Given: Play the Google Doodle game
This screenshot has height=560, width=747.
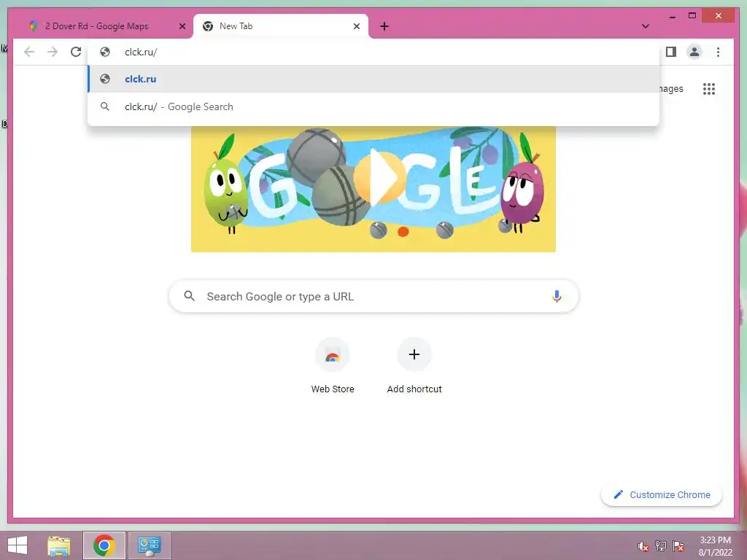Looking at the screenshot, I should (379, 177).
